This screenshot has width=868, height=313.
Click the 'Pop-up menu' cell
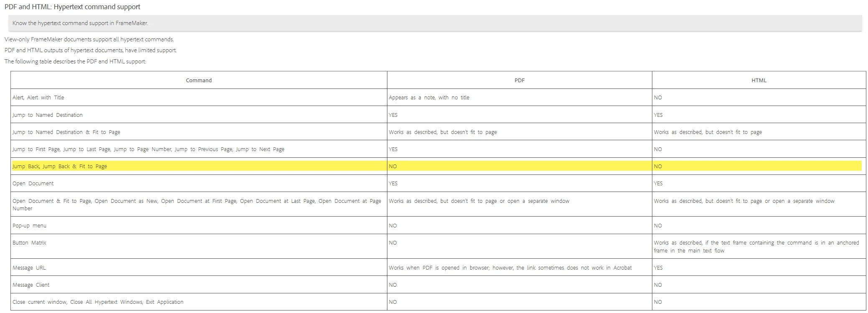tap(199, 225)
